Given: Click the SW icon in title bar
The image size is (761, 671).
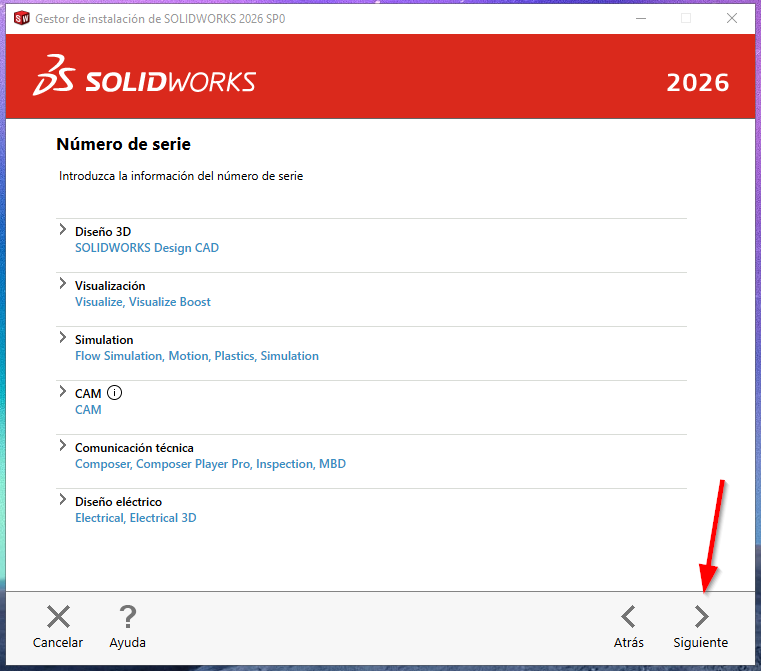Looking at the screenshot, I should 21,18.
